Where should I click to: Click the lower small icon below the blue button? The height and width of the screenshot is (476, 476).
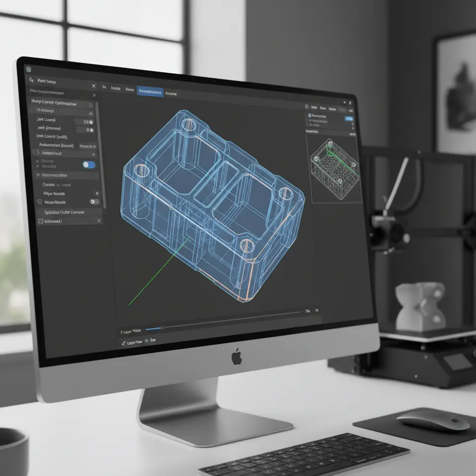click(352, 128)
